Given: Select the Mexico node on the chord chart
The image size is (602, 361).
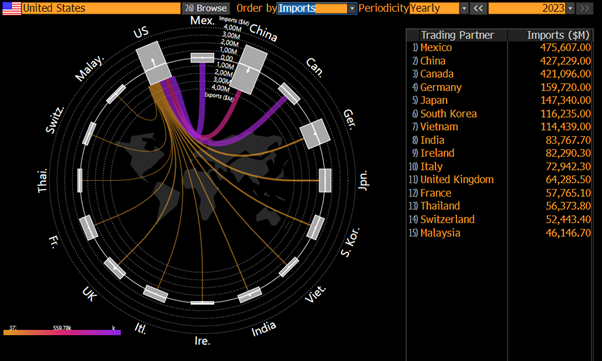Looking at the screenshot, I should pyautogui.click(x=202, y=58).
